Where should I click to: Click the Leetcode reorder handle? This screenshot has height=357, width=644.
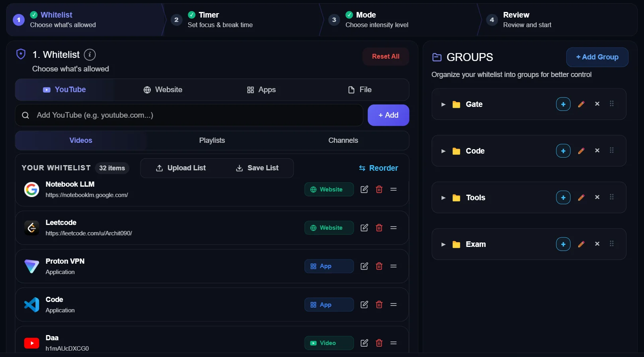[x=394, y=228]
